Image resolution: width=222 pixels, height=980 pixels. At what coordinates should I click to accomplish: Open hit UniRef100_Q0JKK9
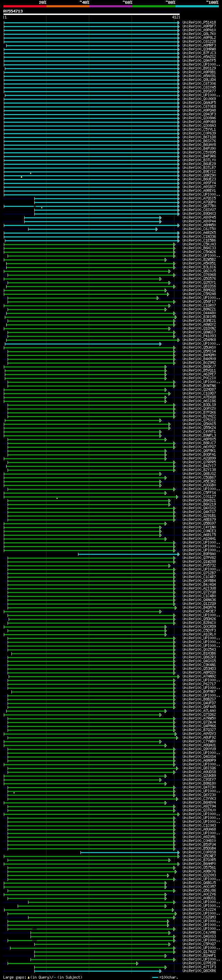pyautogui.click(x=199, y=99)
